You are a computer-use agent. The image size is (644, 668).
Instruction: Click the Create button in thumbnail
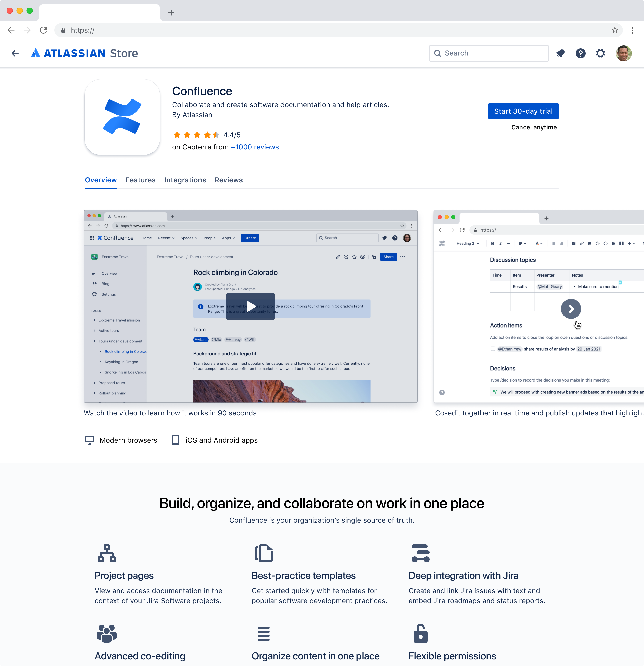(x=250, y=238)
